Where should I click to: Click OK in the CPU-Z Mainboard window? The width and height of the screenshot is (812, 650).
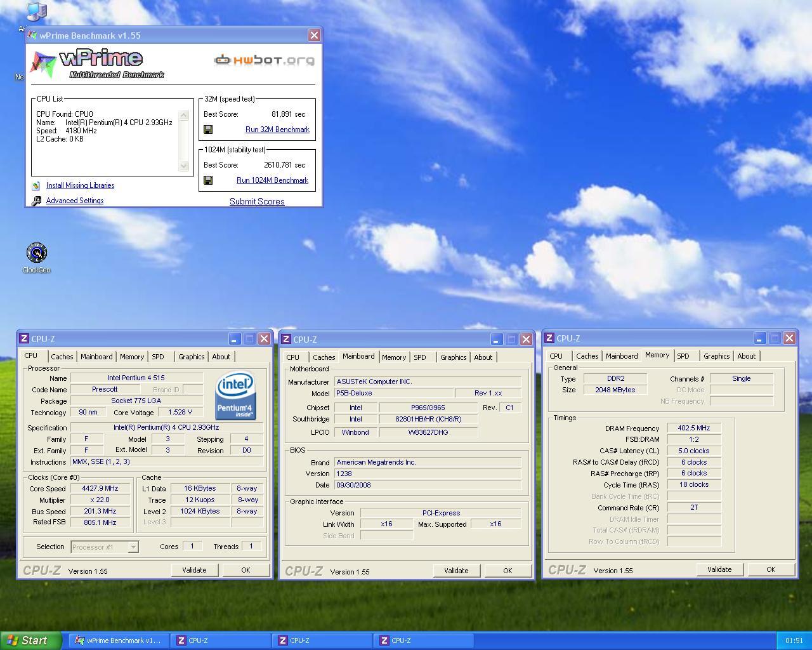click(507, 571)
